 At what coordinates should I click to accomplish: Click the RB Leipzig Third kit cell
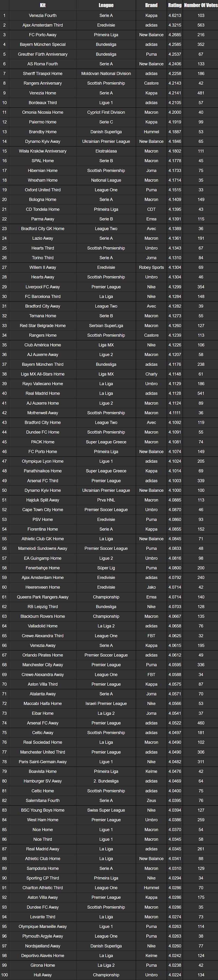tap(43, 607)
